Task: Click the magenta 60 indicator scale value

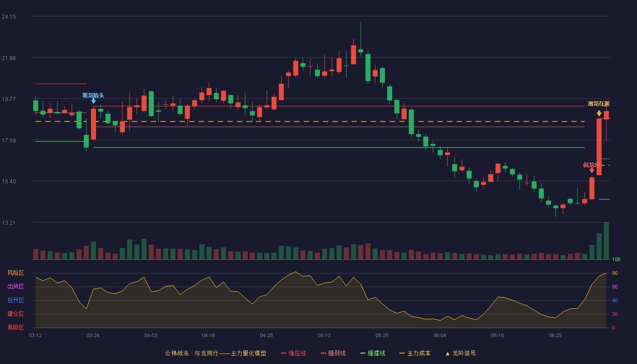Action: pos(614,287)
